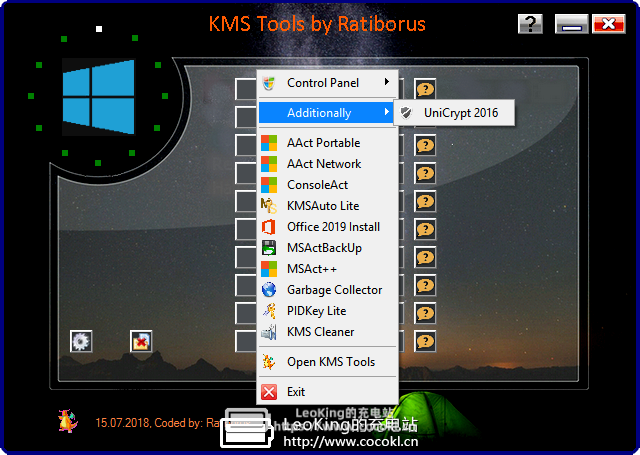Choose Open KMS Tools
This screenshot has height=455, width=640.
(x=328, y=362)
